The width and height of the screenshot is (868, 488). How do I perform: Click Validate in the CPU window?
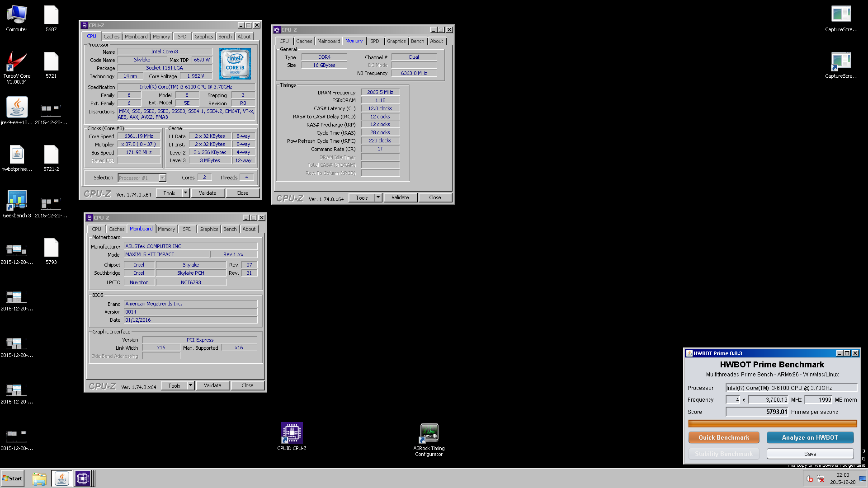(208, 193)
